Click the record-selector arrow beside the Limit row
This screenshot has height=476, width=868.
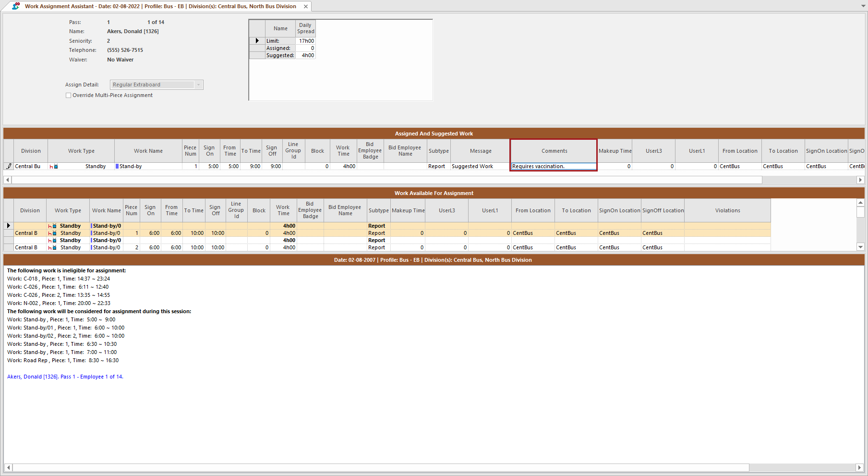(256, 41)
